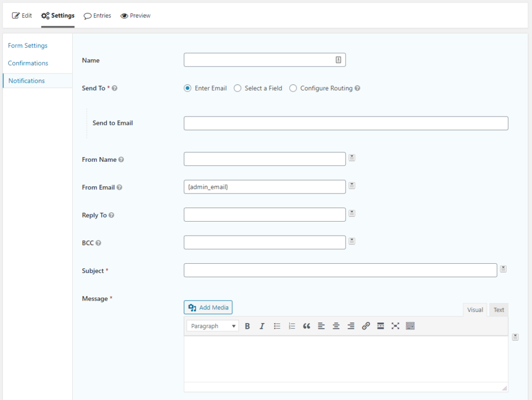Insert a numbered list in message
This screenshot has height=400, width=532.
292,326
